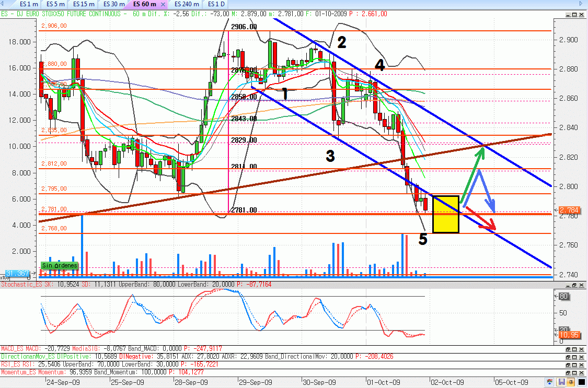Maximize the main price chart panel
588x388 pixels.
574,15
